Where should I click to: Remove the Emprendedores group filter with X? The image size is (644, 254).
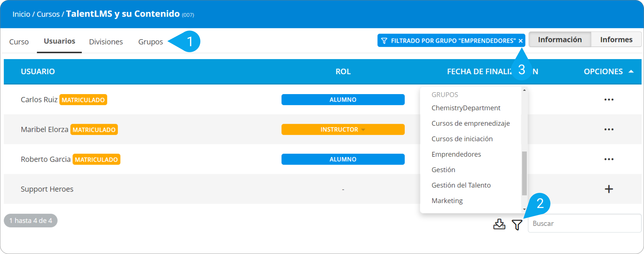tap(521, 41)
